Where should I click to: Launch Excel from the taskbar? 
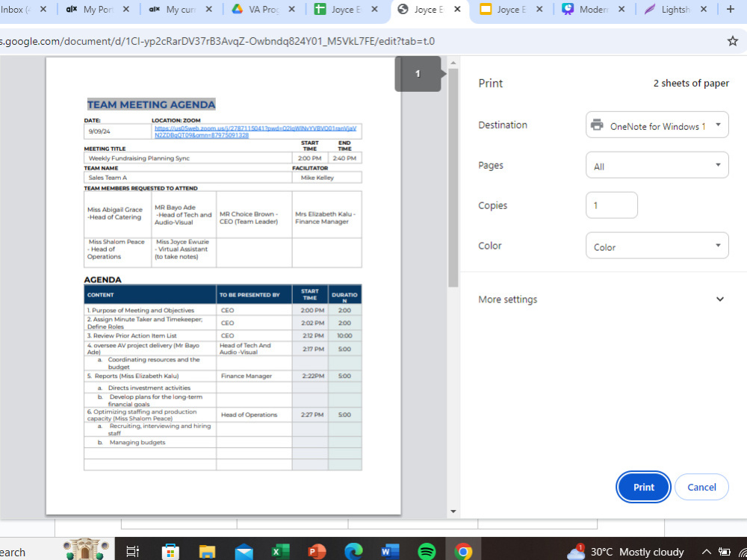pyautogui.click(x=281, y=552)
